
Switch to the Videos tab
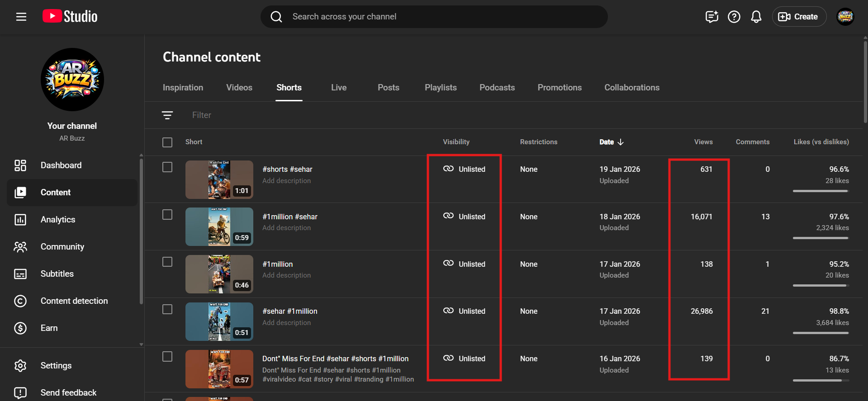[x=239, y=88]
